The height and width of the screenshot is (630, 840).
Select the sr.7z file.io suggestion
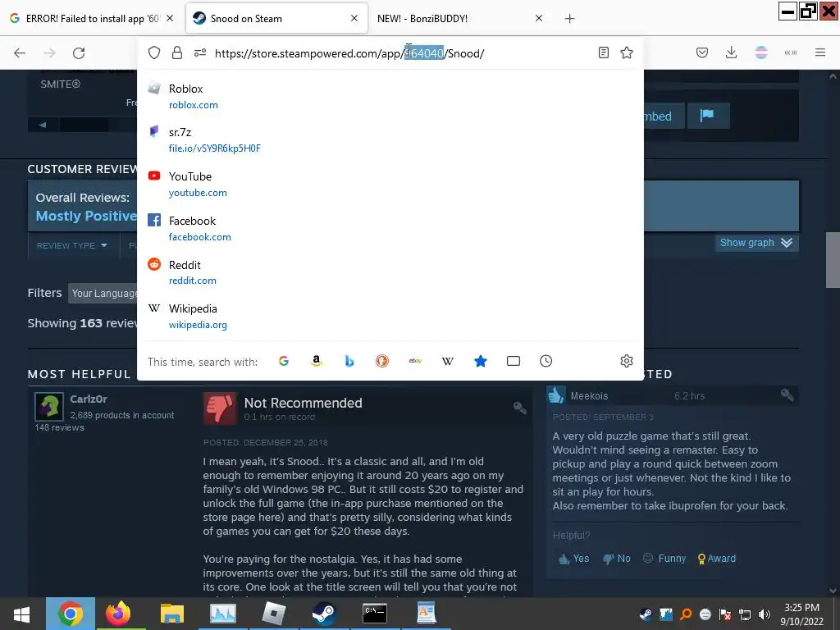(390, 140)
